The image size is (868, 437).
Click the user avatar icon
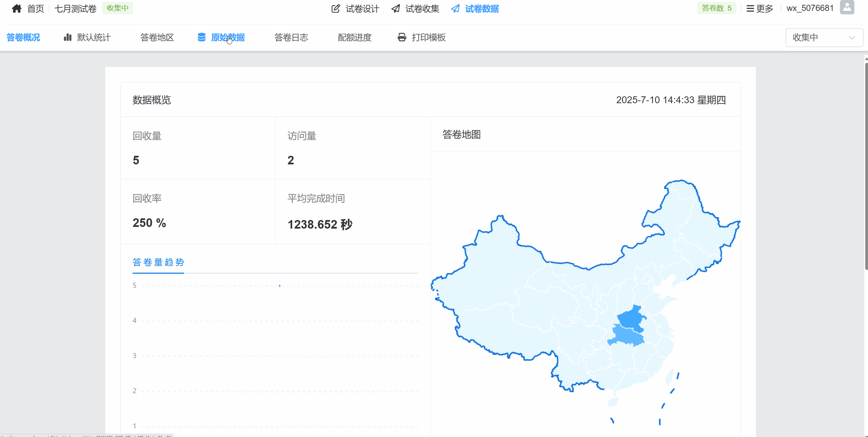coord(847,8)
